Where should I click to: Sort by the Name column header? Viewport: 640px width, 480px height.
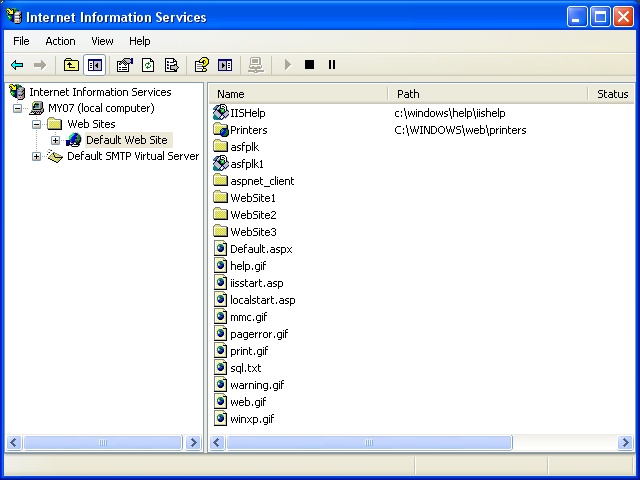click(298, 94)
